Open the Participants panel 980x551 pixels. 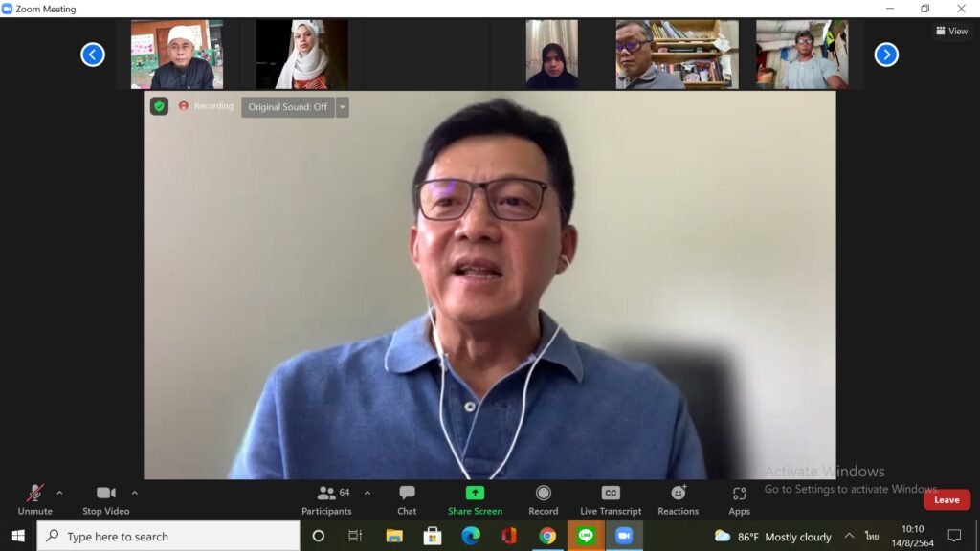tap(327, 499)
